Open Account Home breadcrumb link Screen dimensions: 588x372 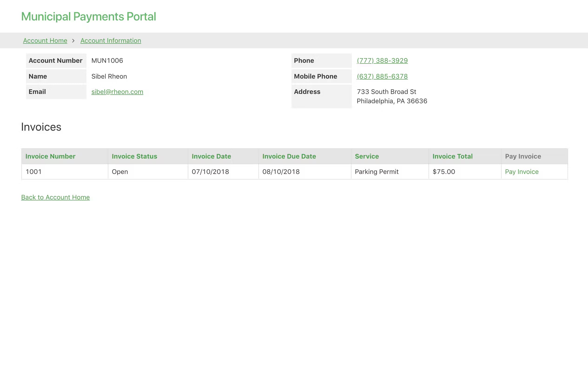[45, 40]
